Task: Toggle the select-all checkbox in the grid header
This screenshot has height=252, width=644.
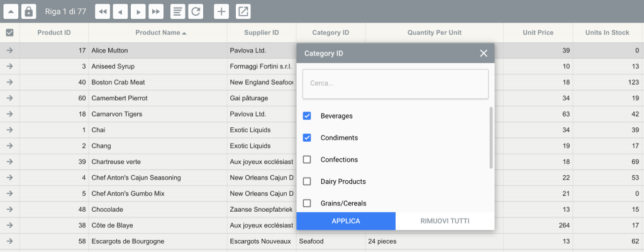Action: 10,33
